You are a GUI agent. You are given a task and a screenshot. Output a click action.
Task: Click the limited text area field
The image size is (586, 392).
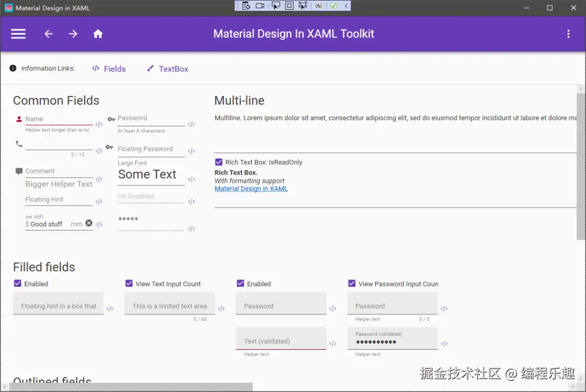pyautogui.click(x=170, y=304)
